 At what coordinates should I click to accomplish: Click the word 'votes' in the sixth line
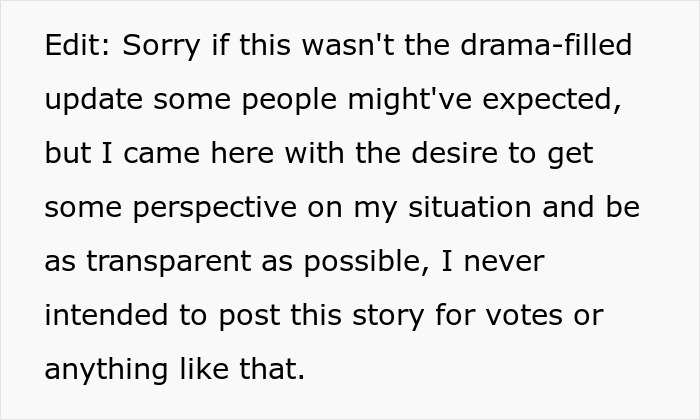524,316
